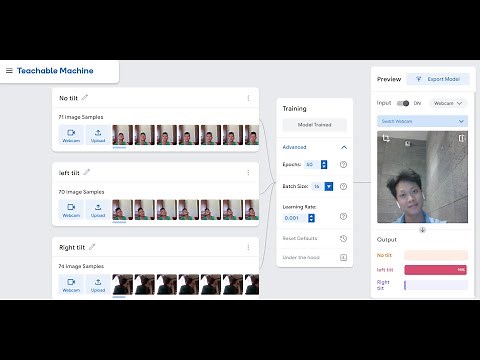
Task: Click the Teachable Machine logo title
Action: point(55,71)
